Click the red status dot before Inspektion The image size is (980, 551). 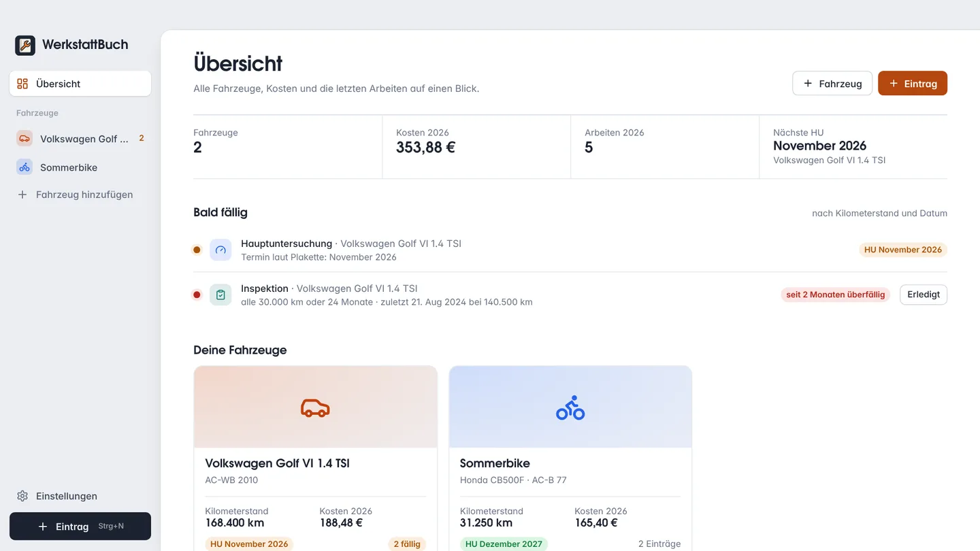point(197,295)
